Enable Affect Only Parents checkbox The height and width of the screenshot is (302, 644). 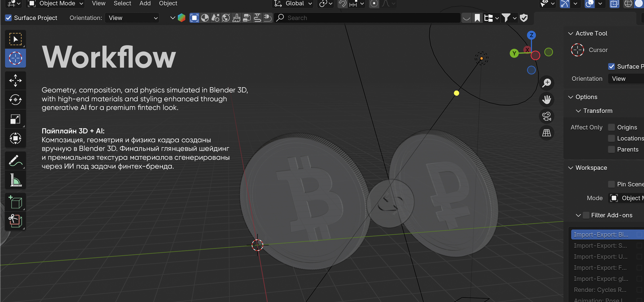click(x=611, y=150)
